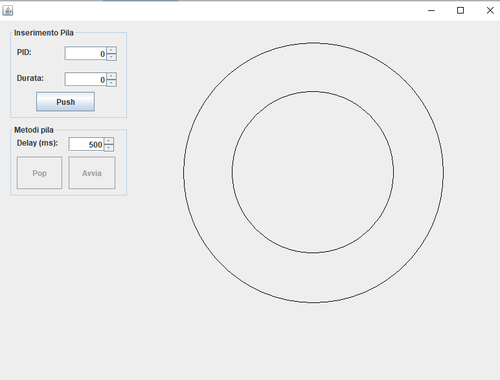Click the Metodi pila panel title
500x380 pixels.
[x=34, y=130]
